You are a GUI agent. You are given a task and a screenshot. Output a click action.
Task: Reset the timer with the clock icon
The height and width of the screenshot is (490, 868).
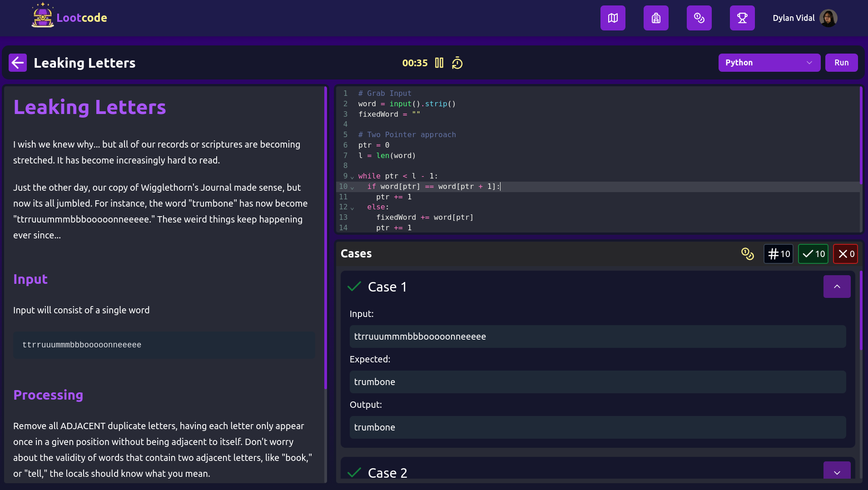point(457,63)
